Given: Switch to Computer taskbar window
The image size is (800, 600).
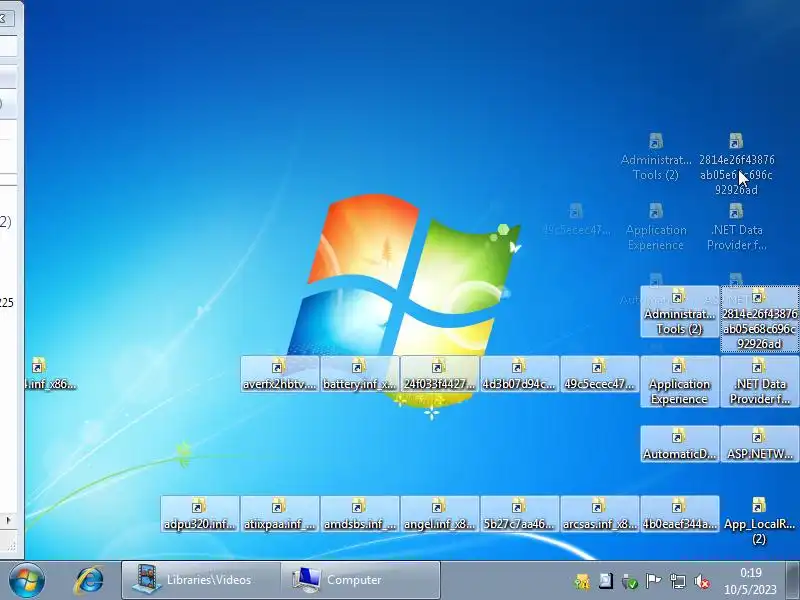Looking at the screenshot, I should click(x=360, y=580).
